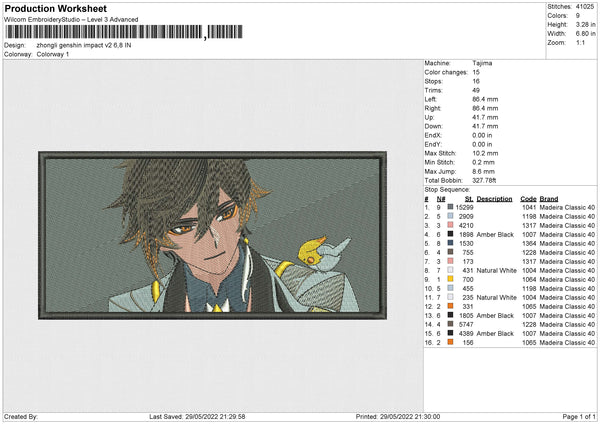This screenshot has width=600, height=424.
Task: Select the Max Stitch value 10.2 mm
Action: click(x=485, y=153)
